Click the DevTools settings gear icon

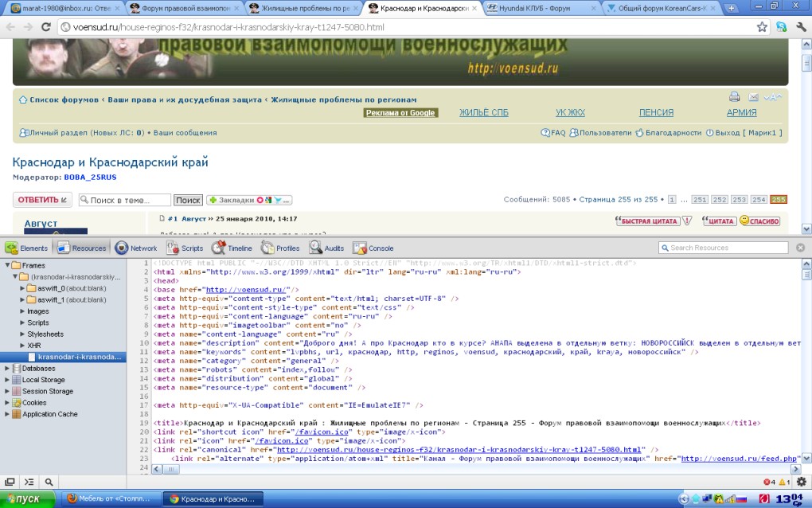tap(802, 482)
